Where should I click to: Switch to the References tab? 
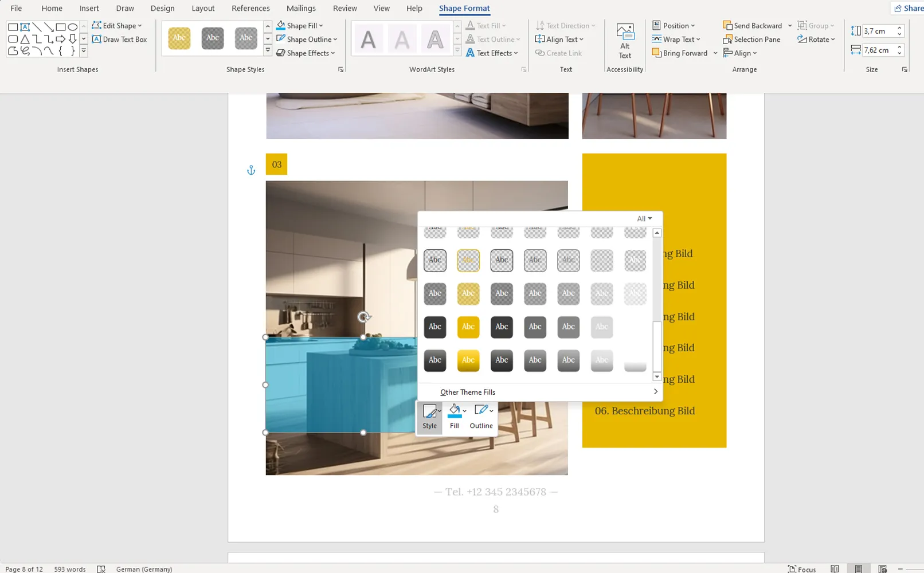(250, 8)
